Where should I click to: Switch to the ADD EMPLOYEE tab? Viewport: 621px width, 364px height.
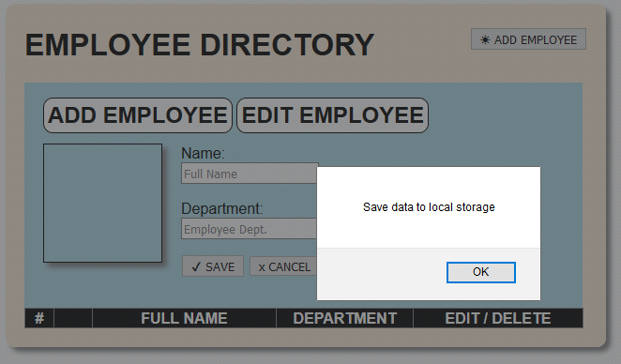point(138,115)
